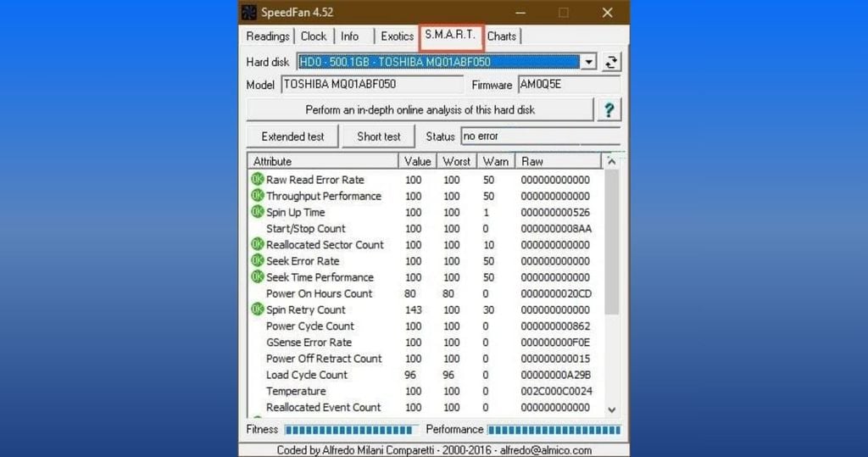The height and width of the screenshot is (457, 868).
Task: Sort by the Raw column header
Action: (x=558, y=161)
